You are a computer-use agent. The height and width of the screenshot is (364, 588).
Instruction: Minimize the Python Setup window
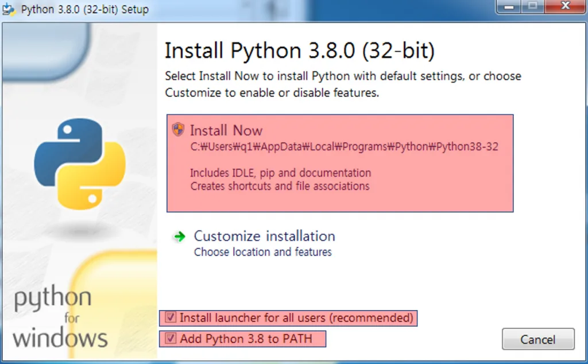509,6
